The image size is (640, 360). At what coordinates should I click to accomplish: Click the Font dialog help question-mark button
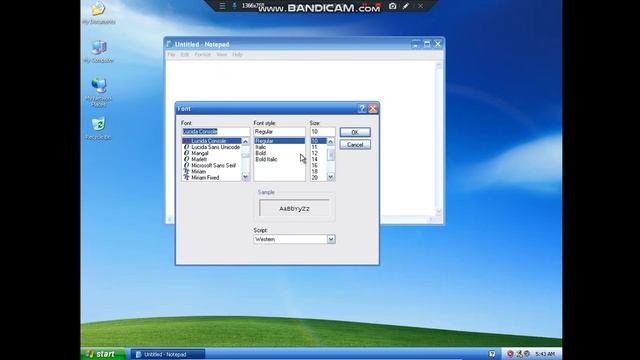click(362, 109)
